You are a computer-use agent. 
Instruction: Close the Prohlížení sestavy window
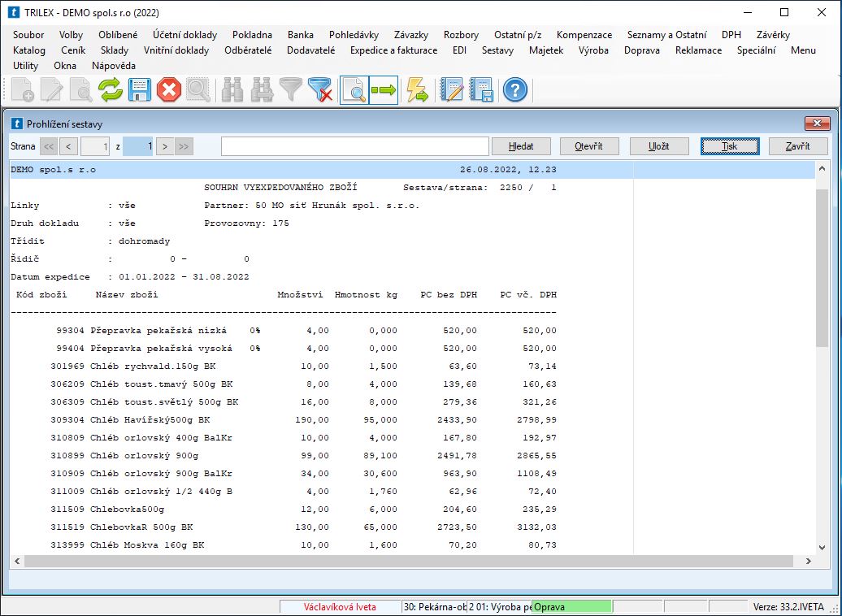click(x=816, y=124)
